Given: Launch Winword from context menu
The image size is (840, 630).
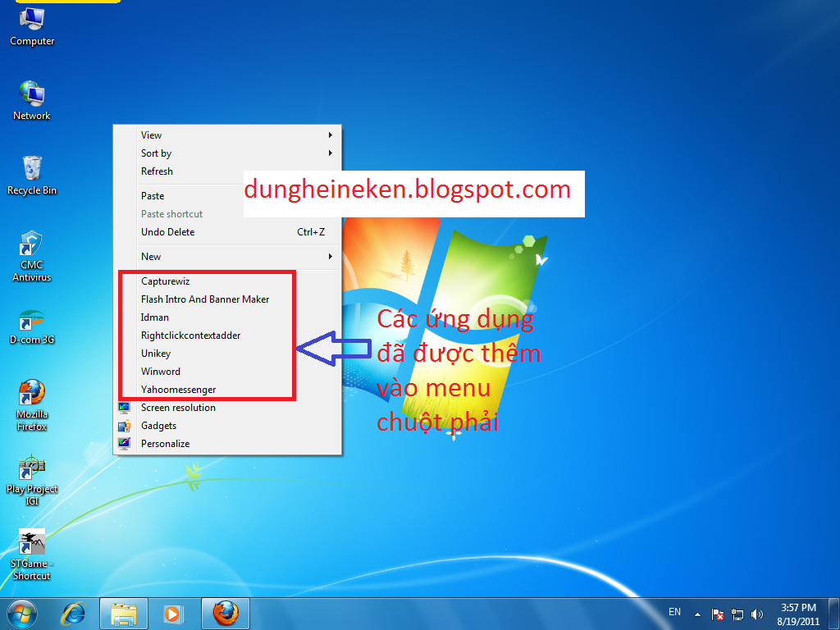Looking at the screenshot, I should [227, 372].
